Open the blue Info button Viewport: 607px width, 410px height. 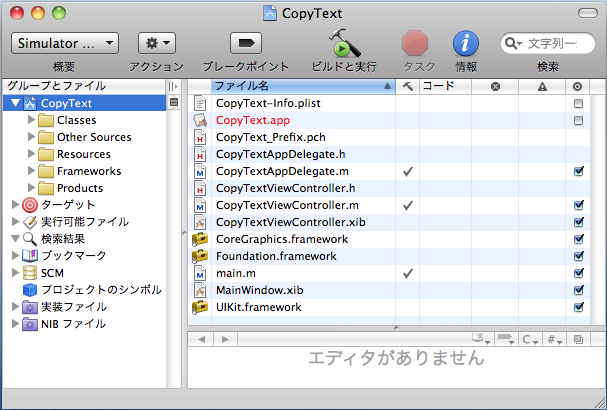(x=465, y=43)
